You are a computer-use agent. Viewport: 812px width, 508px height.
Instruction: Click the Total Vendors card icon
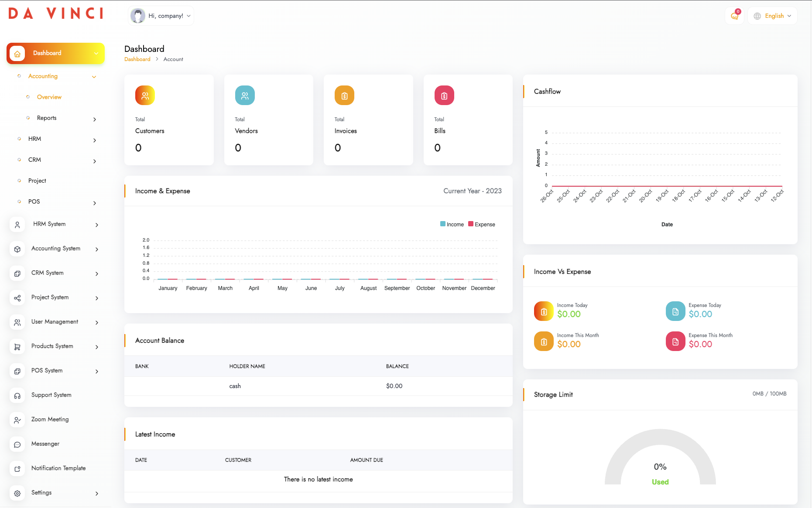(x=245, y=95)
